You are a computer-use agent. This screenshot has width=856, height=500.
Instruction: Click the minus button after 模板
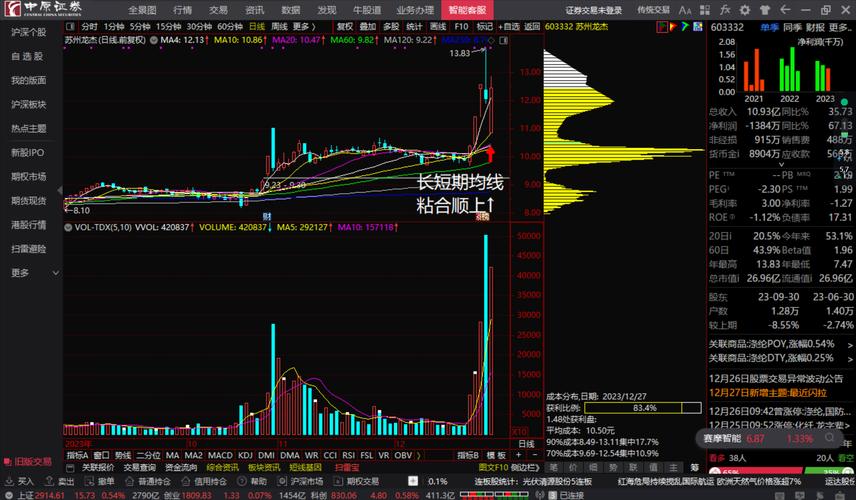click(534, 455)
